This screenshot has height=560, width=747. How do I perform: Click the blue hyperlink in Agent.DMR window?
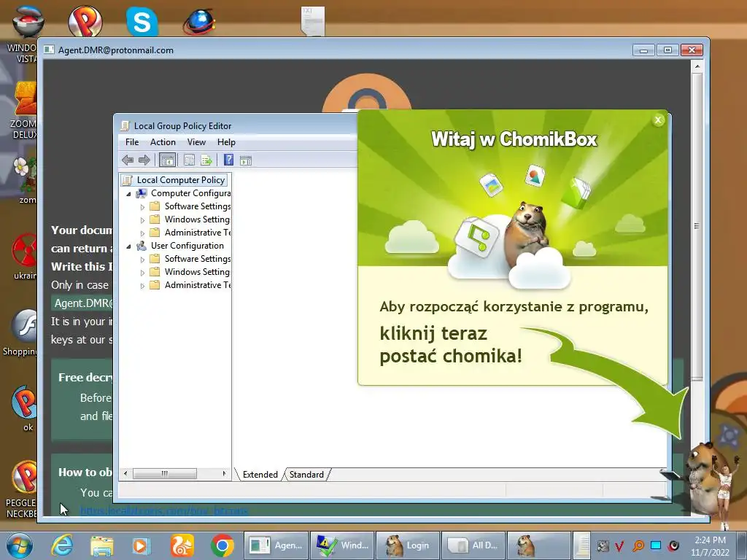(x=164, y=510)
